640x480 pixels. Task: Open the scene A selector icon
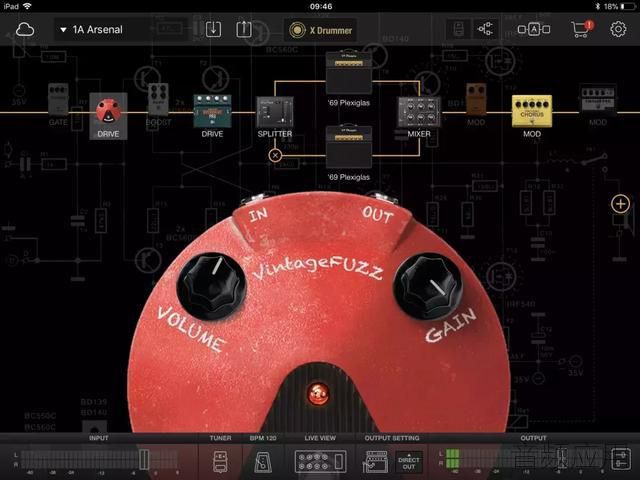pos(533,29)
